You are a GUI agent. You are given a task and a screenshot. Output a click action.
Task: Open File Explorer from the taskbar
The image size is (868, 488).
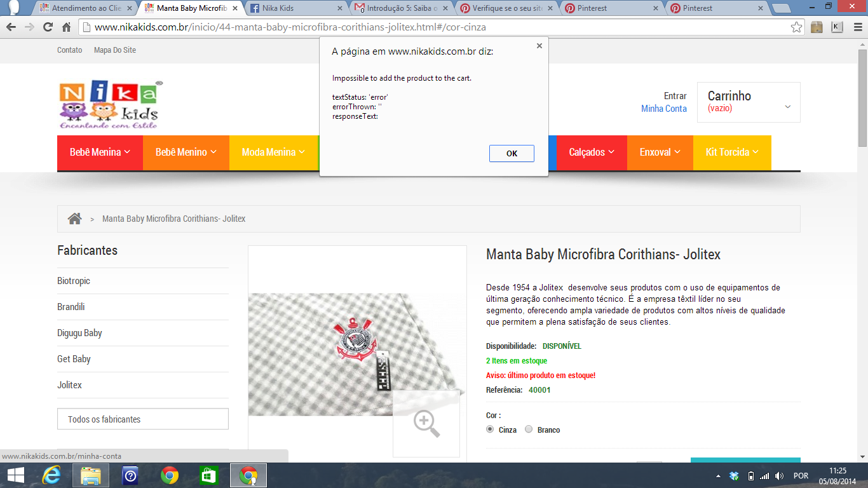tap(91, 475)
